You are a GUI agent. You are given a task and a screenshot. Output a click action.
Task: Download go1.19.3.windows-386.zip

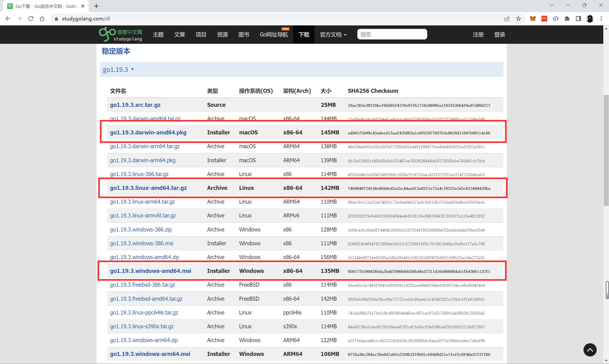point(141,230)
